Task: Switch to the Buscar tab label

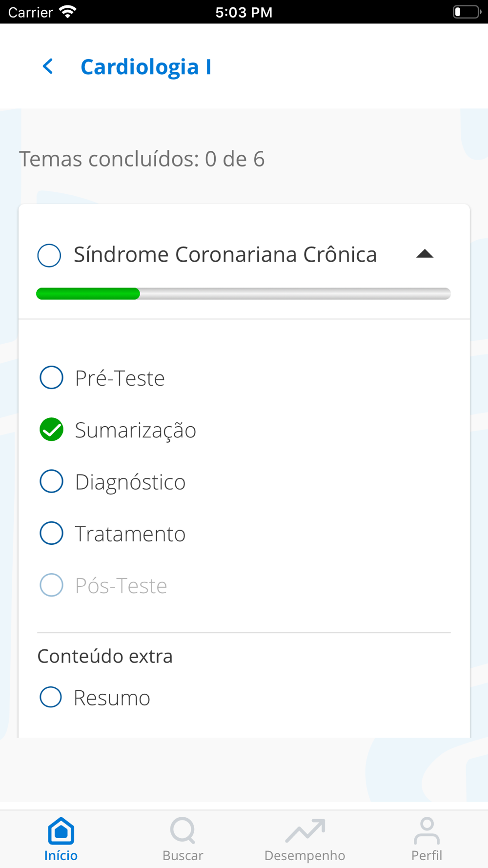Action: coord(183,856)
